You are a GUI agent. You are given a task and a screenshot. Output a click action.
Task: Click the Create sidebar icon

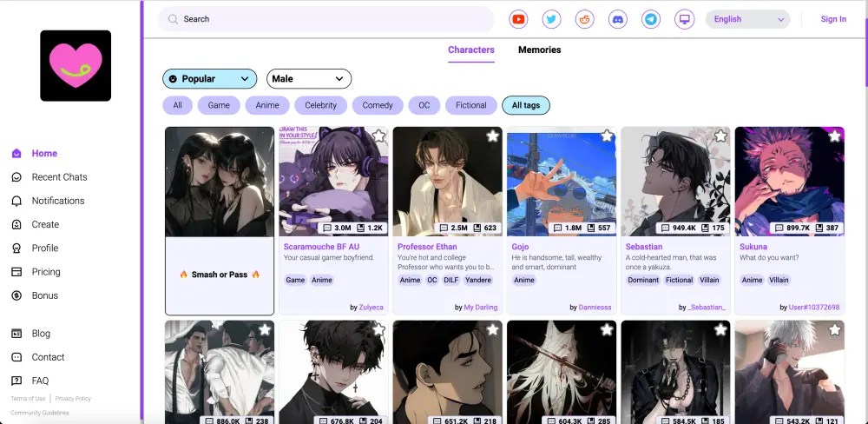16,224
